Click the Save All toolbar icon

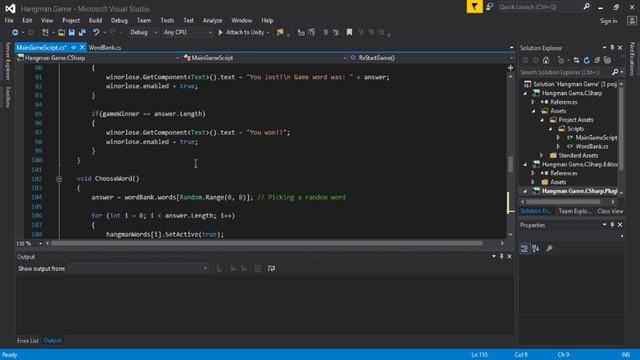coord(82,32)
